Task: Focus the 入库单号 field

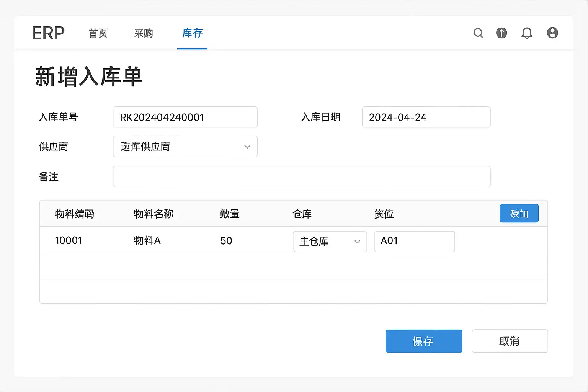Action: point(185,117)
